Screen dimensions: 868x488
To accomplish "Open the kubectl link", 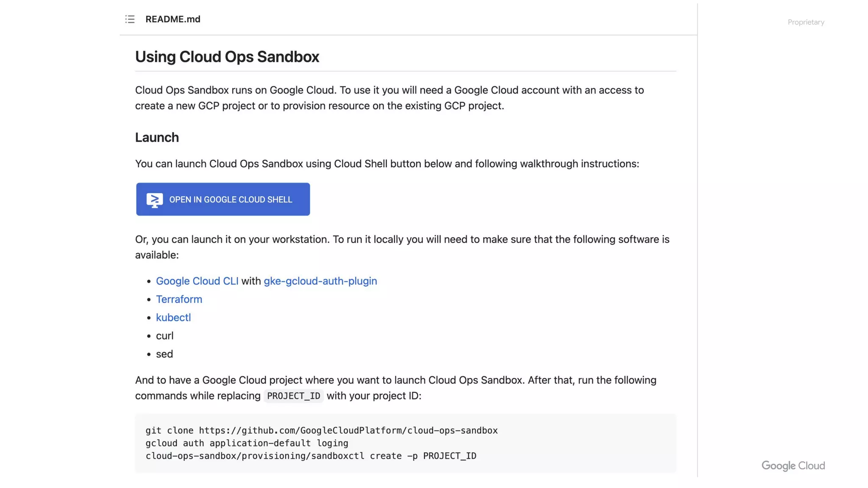I will click(x=173, y=318).
